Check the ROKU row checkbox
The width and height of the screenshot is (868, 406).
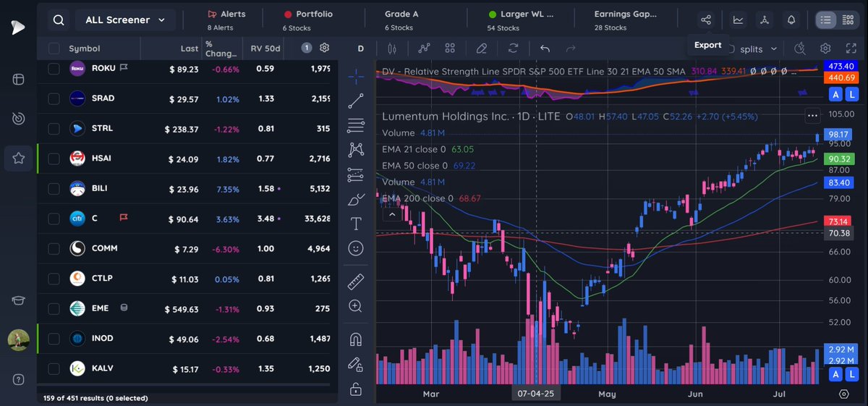[54, 68]
